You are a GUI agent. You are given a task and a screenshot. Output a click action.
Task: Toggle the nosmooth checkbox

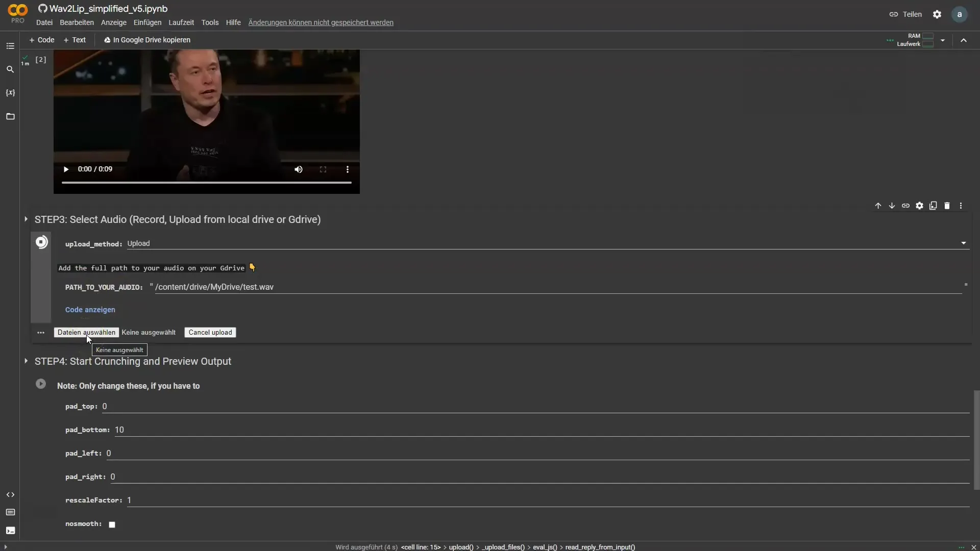pyautogui.click(x=112, y=524)
